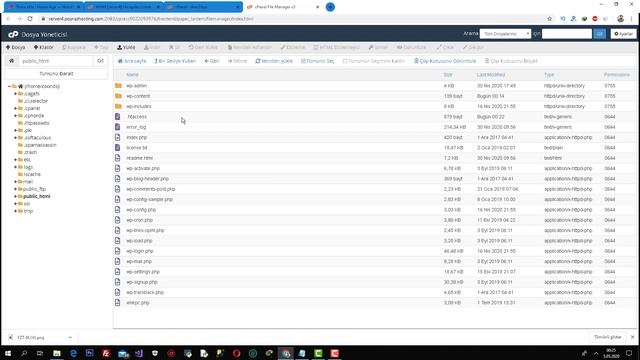This screenshot has width=640, height=360.
Task: Expand the public_html tree folder
Action: tap(16, 196)
